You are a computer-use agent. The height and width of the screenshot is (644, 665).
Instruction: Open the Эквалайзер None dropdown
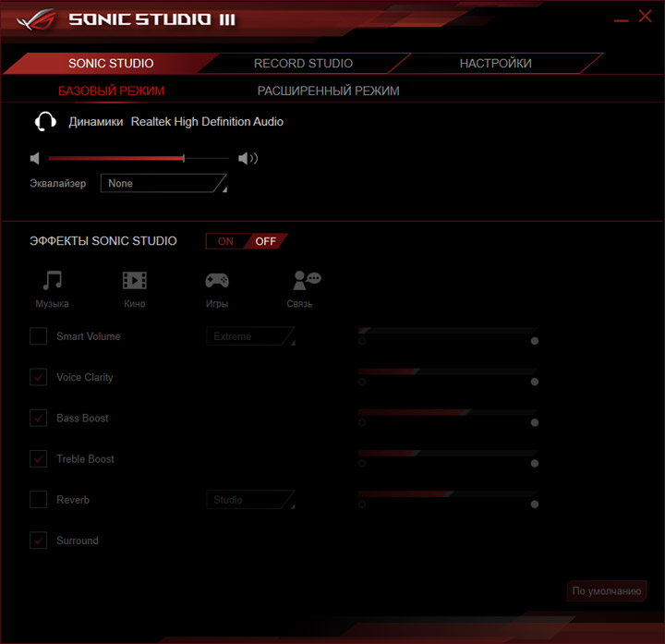pos(163,183)
